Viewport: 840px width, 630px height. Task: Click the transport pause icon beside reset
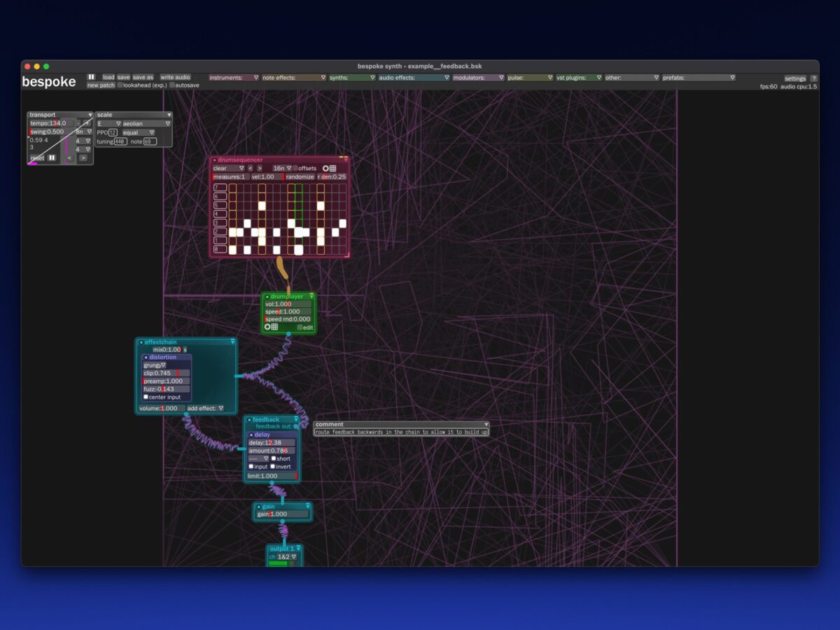52,158
